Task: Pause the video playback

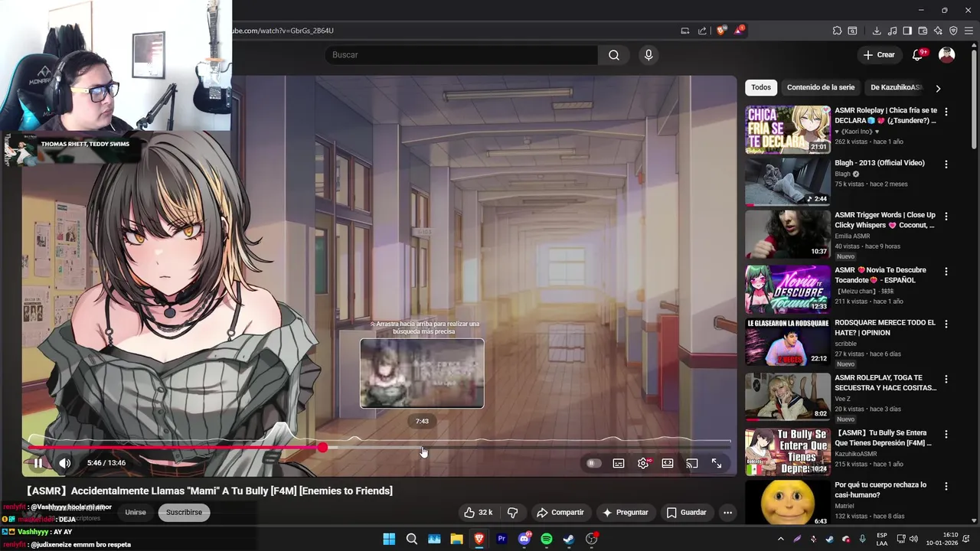Action: 38,463
